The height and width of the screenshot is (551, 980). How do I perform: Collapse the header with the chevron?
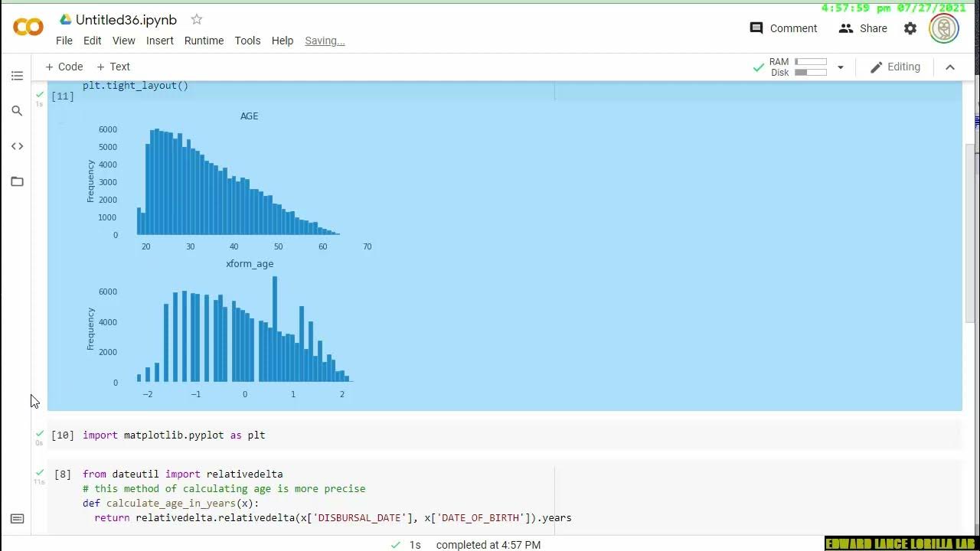click(950, 67)
